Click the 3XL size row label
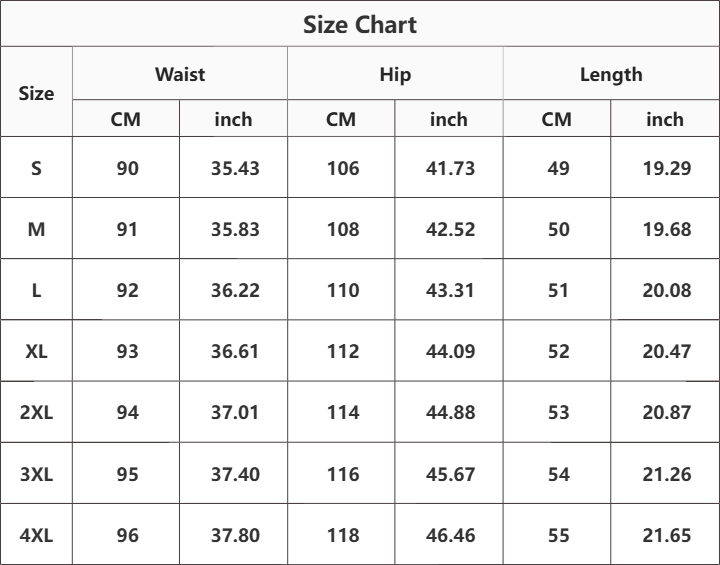The image size is (720, 565). (x=36, y=474)
